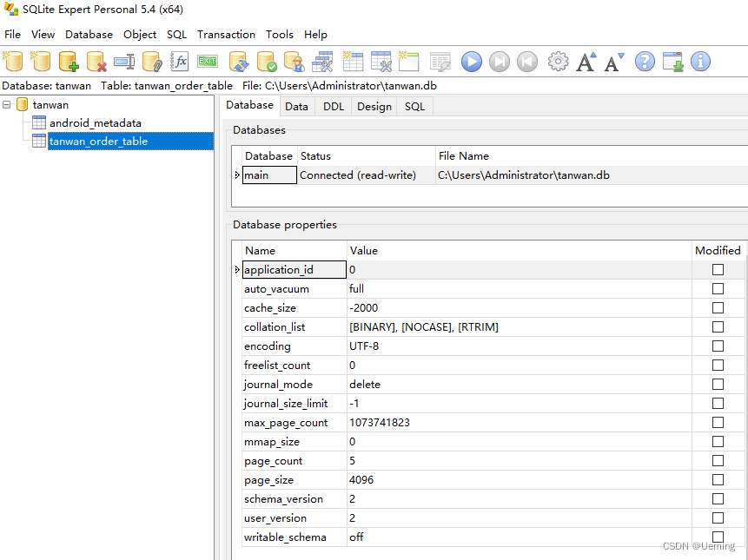Click the Refresh Database icon with arrows
748x560 pixels.
[239, 62]
